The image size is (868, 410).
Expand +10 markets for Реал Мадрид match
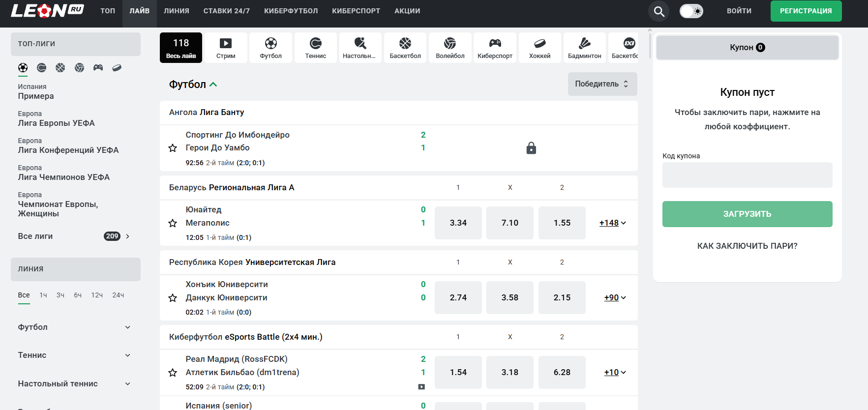point(615,373)
